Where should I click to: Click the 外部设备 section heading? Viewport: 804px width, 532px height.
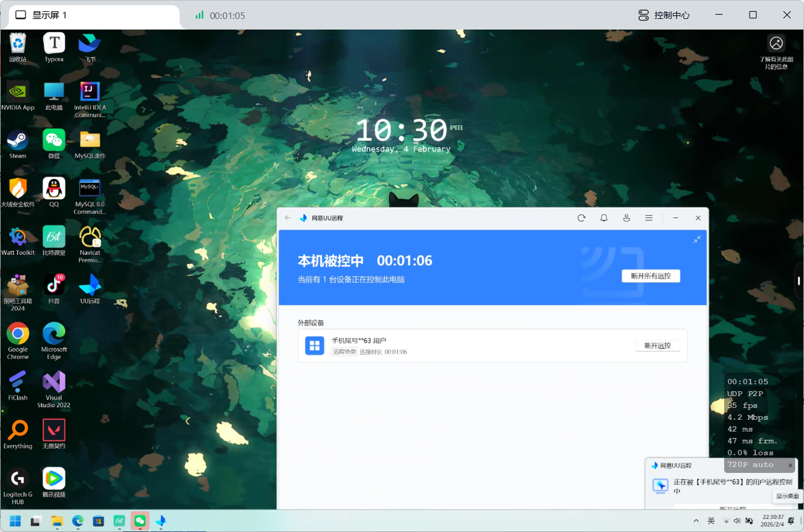311,323
